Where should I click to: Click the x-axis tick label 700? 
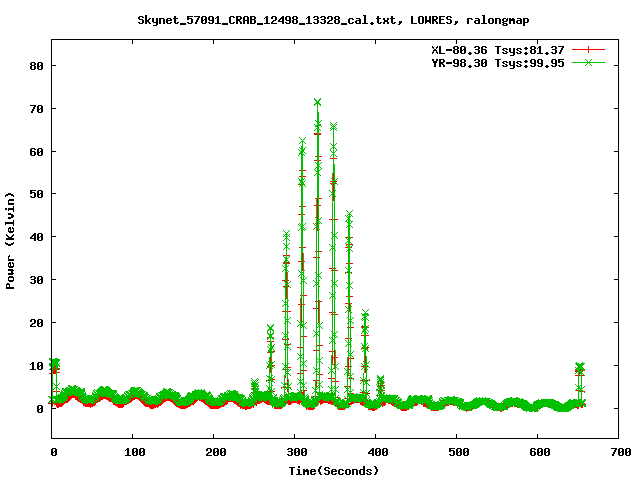pyautogui.click(x=621, y=452)
